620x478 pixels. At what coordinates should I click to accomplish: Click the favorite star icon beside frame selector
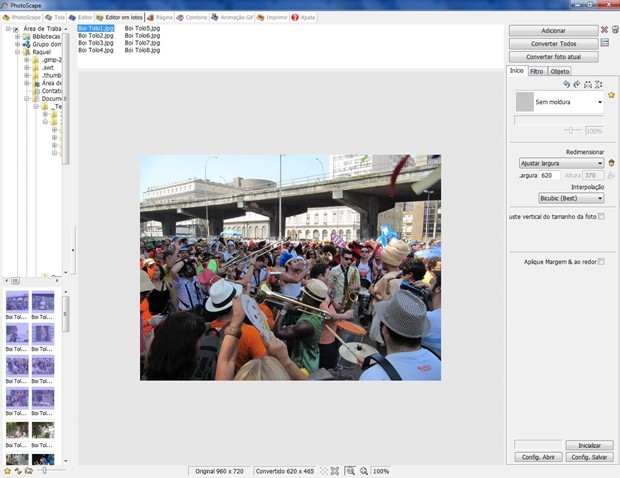point(611,95)
